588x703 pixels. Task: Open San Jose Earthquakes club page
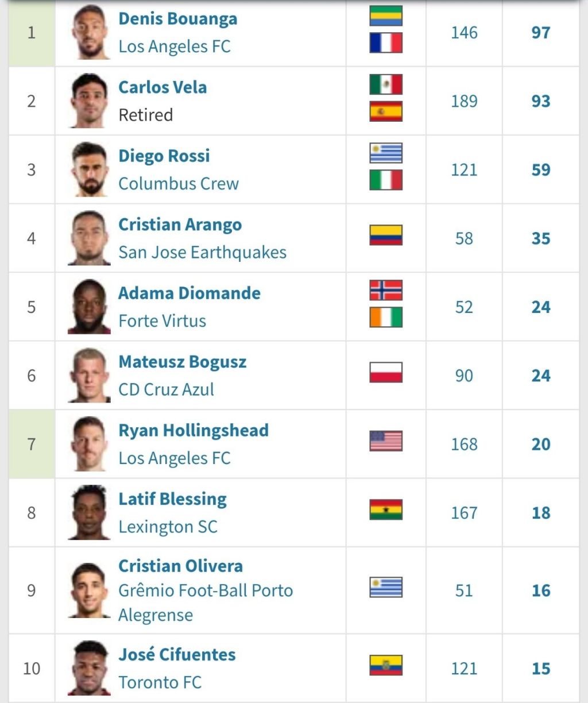[x=202, y=252]
